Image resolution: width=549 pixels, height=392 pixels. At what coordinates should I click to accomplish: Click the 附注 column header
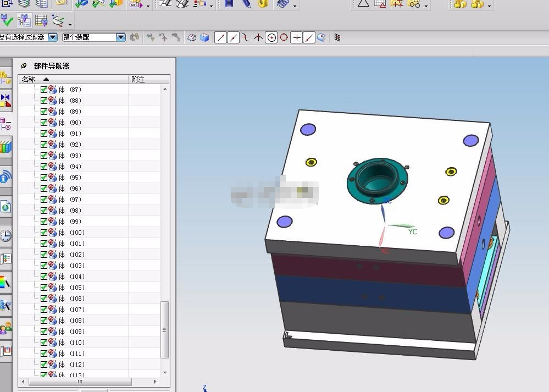click(138, 79)
